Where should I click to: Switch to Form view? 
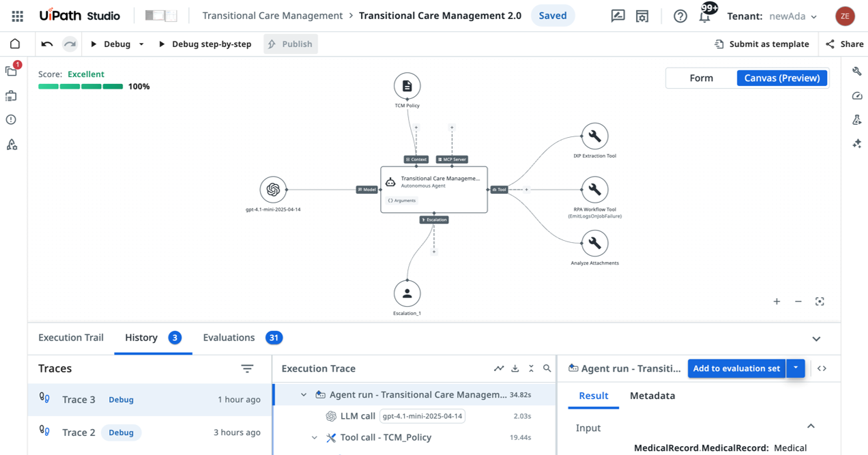(x=701, y=78)
